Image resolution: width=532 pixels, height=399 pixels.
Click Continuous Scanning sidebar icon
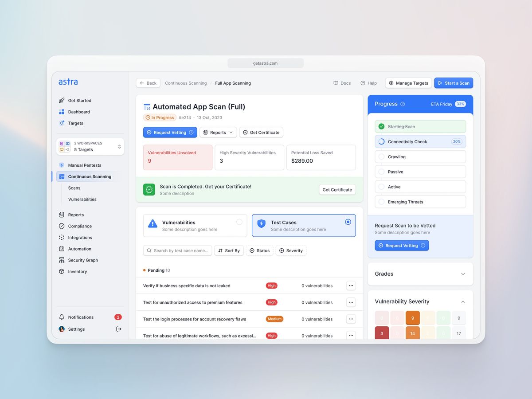pyautogui.click(x=62, y=176)
